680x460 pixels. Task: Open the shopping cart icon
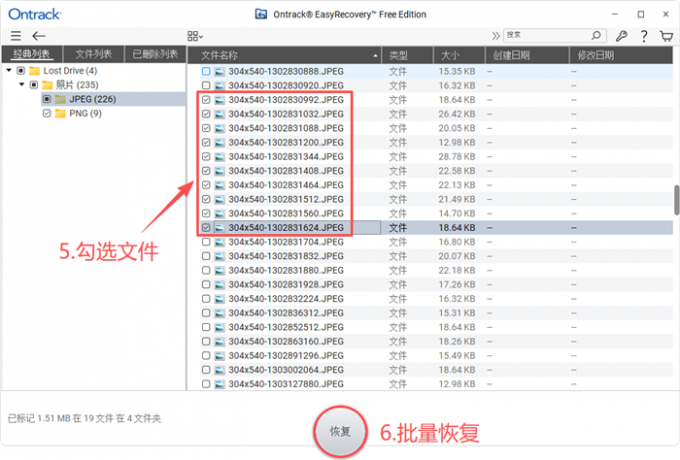point(666,36)
